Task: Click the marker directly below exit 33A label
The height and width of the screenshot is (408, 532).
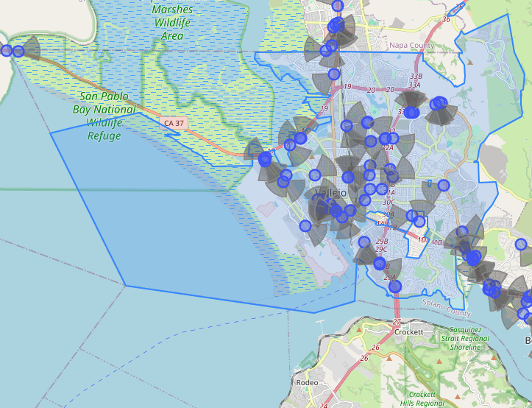Action: (x=411, y=112)
